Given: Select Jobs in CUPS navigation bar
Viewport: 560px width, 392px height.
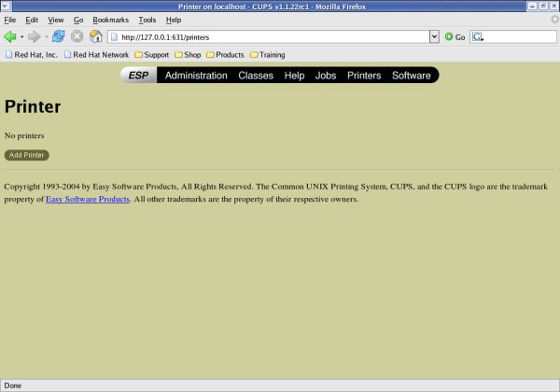Looking at the screenshot, I should 326,76.
